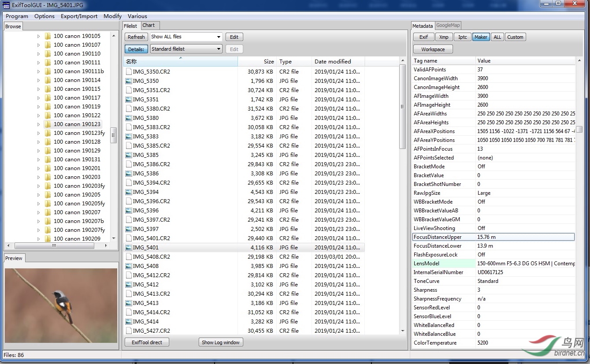Viewport: 590px width, 364px height.
Task: Open the Show ALL files dropdown
Action: point(186,37)
